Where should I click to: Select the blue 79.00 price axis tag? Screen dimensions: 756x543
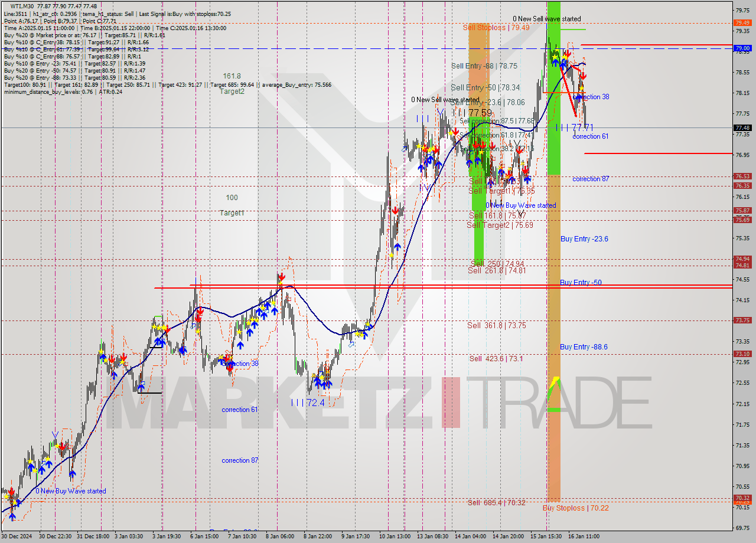pos(742,48)
